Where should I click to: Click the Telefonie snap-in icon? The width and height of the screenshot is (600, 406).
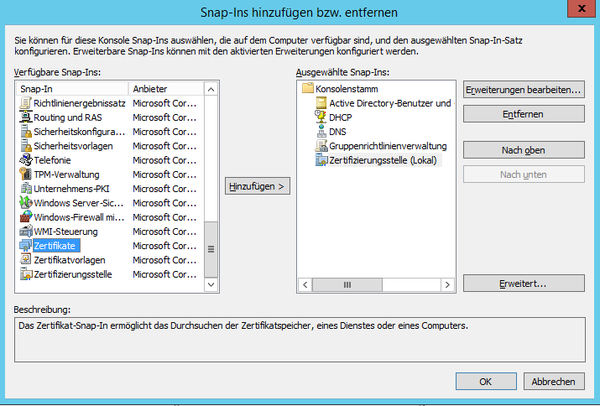25,160
